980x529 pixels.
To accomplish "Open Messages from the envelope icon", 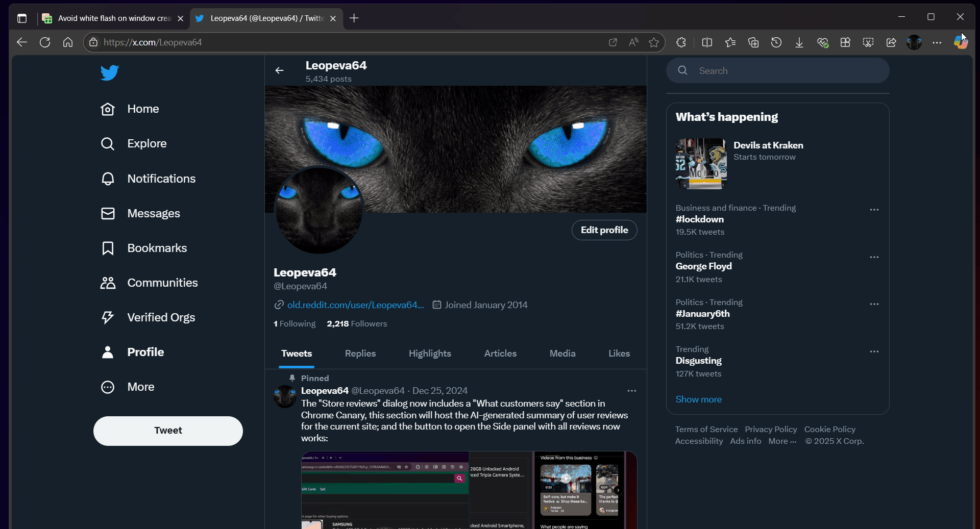I will 108,213.
